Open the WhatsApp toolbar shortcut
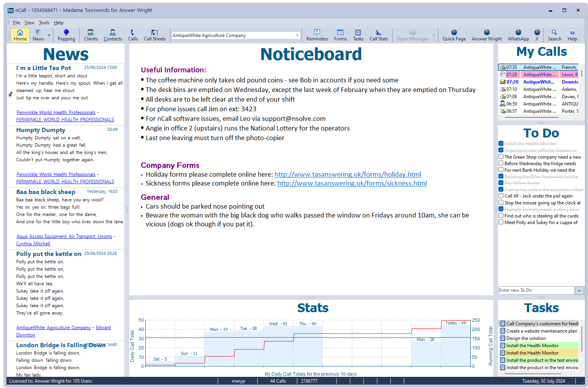Screen dimensions: 588x388 click(x=518, y=35)
